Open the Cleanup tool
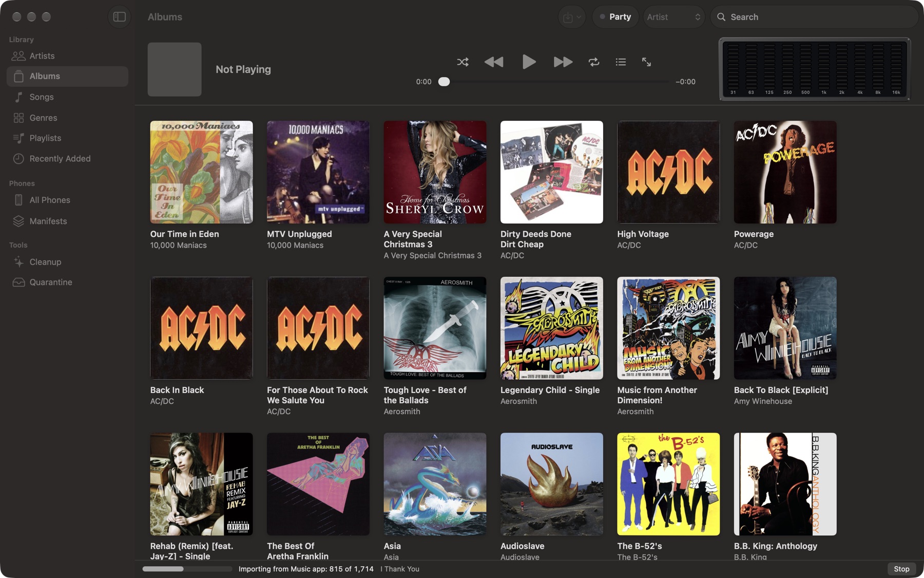The height and width of the screenshot is (578, 924). 67,262
